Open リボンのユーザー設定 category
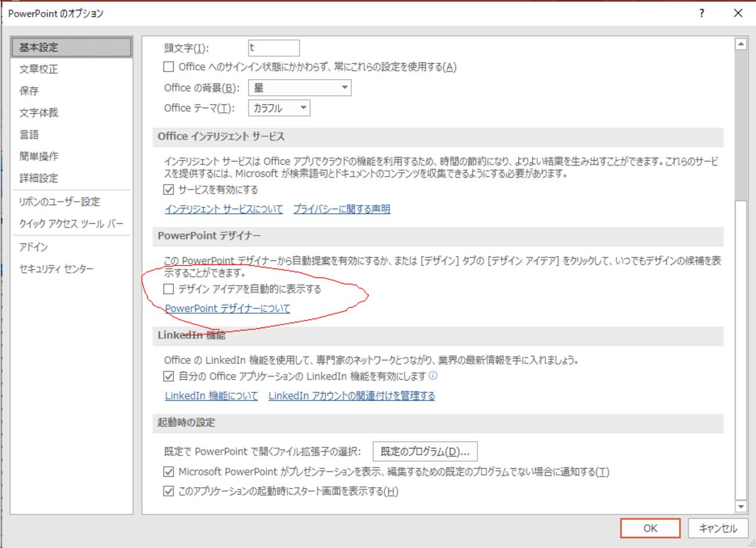This screenshot has width=756, height=548. click(x=72, y=202)
